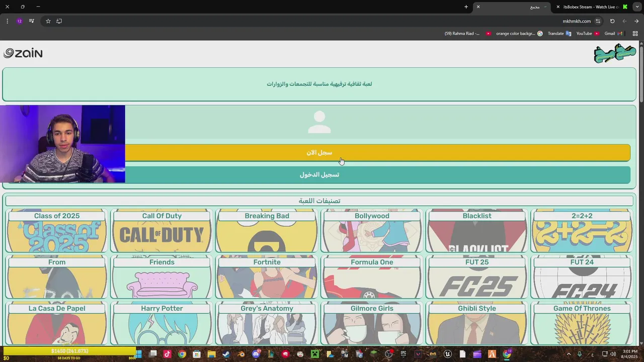This screenshot has width=644, height=362.
Task: Select the Fortnite category
Action: (267, 277)
